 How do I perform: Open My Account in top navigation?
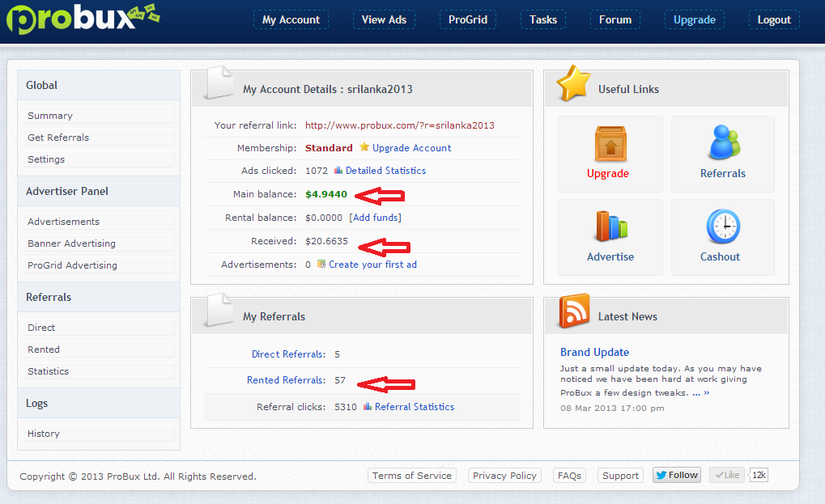[x=291, y=20]
